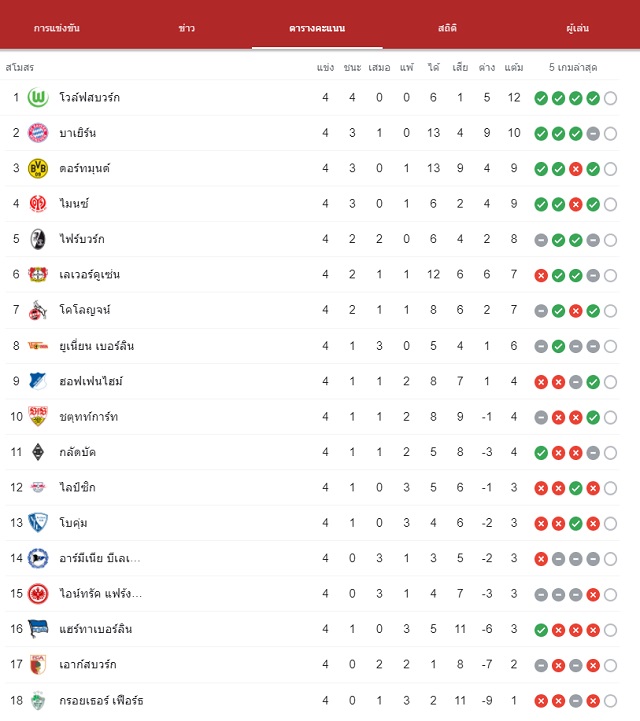Click Freiburg's first grey draw indicator

[541, 240]
